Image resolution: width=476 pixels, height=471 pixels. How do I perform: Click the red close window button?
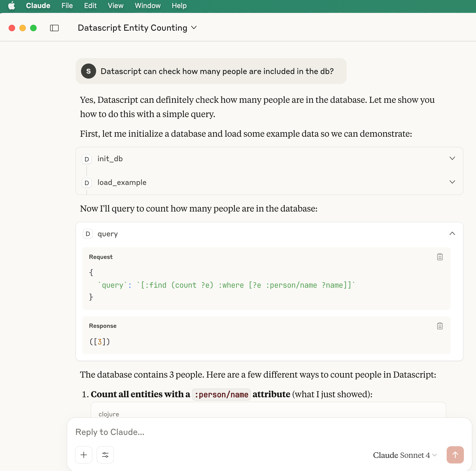12,28
